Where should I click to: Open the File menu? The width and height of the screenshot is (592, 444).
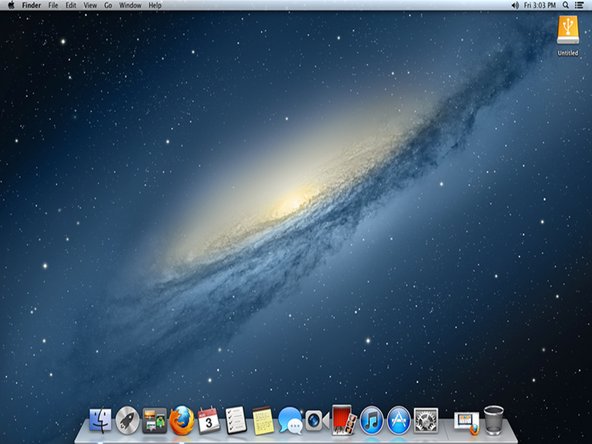point(53,5)
